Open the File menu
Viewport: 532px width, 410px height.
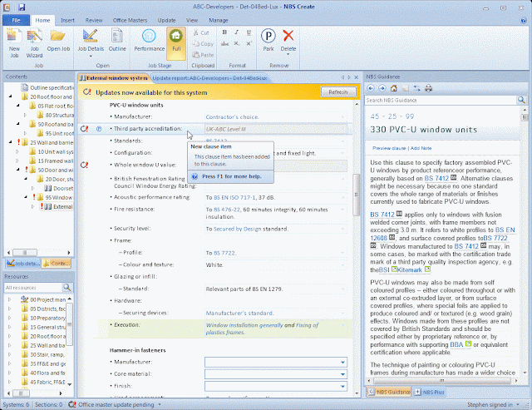pyautogui.click(x=16, y=20)
